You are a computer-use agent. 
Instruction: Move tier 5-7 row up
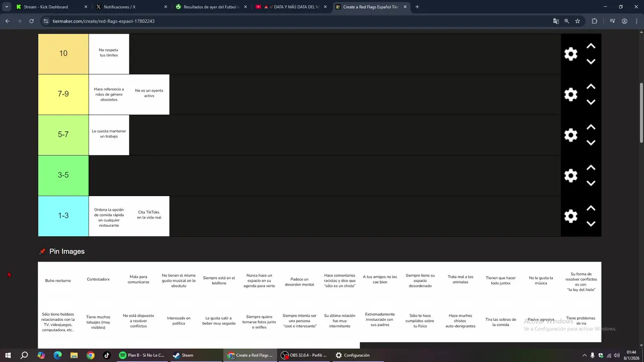click(x=591, y=127)
